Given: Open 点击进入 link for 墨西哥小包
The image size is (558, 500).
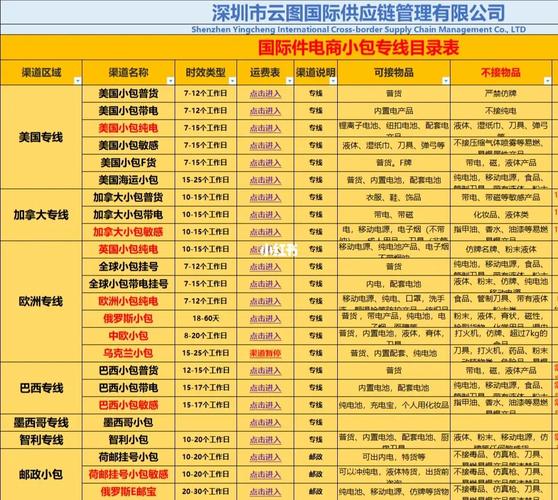Looking at the screenshot, I should point(265,423).
